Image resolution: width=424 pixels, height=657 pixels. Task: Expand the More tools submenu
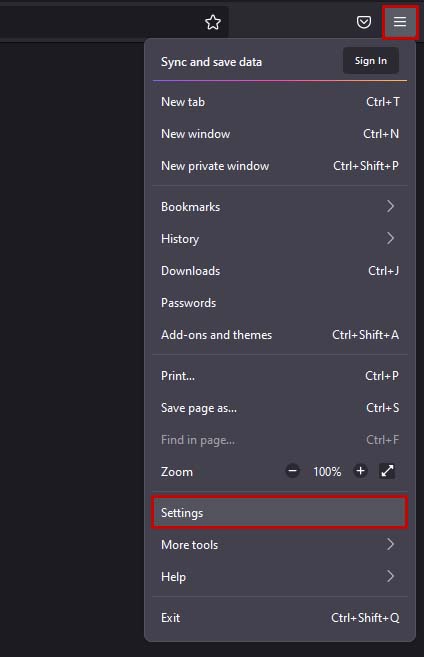(x=279, y=545)
